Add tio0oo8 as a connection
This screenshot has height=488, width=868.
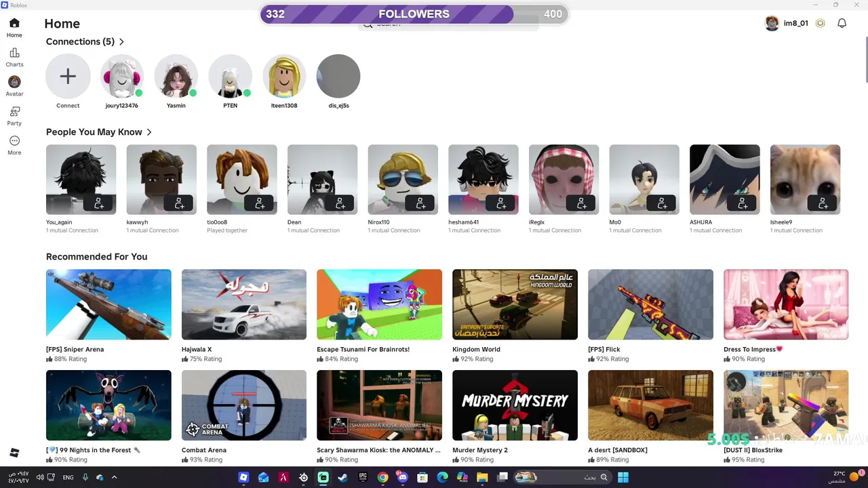pyautogui.click(x=260, y=203)
